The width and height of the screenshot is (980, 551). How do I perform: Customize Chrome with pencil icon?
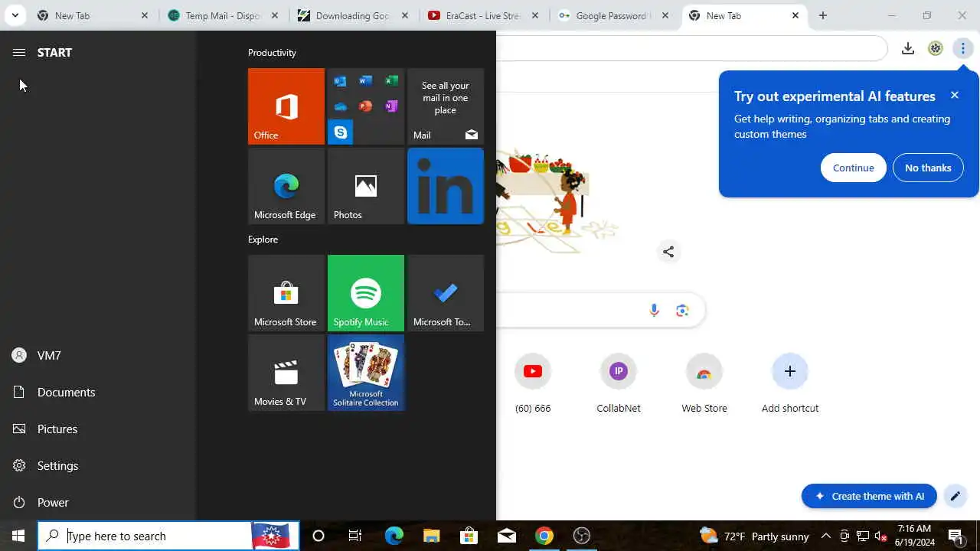coord(955,496)
